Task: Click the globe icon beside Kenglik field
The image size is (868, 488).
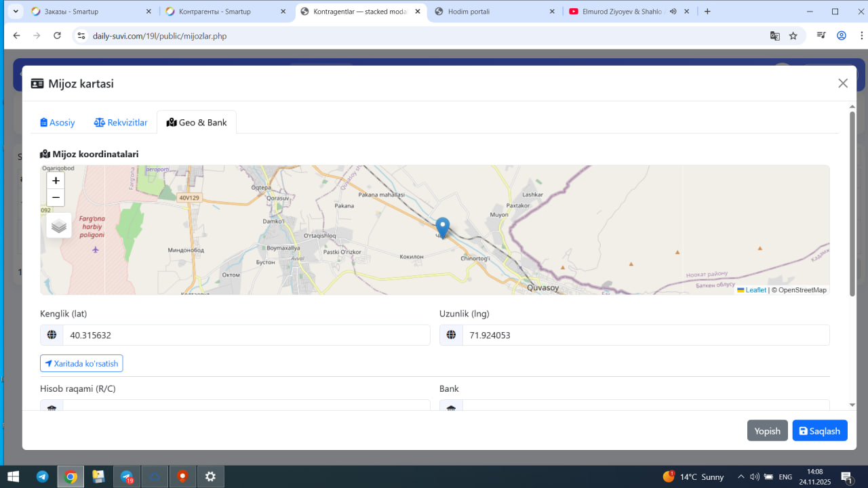Action: coord(52,335)
